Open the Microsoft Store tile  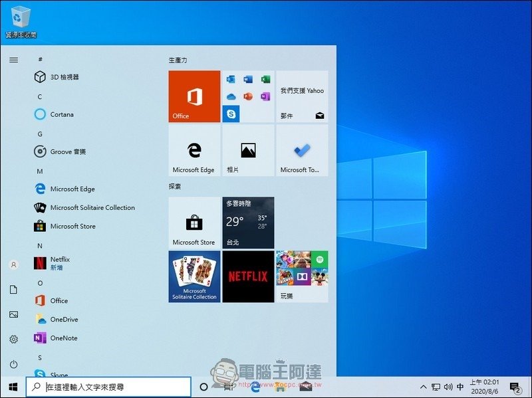click(194, 223)
